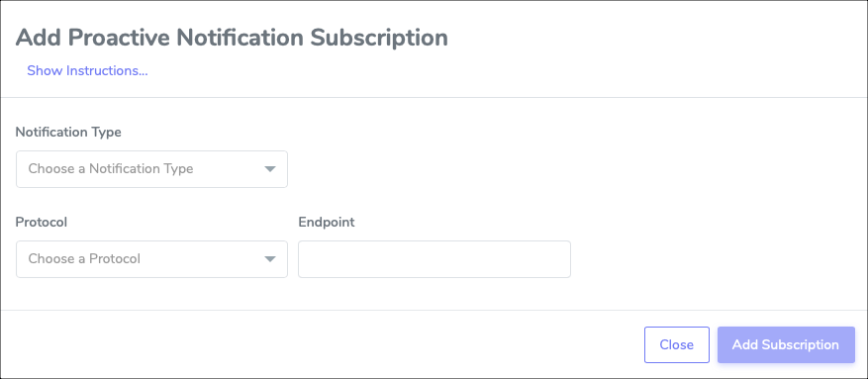Viewport: 868px width, 379px height.
Task: Click inside the Endpoint text field
Action: pos(434,259)
